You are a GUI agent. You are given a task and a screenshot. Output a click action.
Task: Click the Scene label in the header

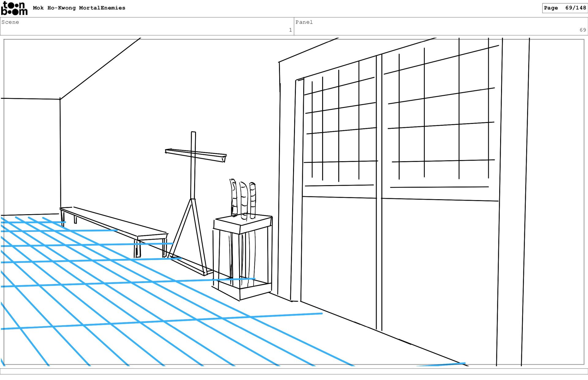tap(10, 22)
